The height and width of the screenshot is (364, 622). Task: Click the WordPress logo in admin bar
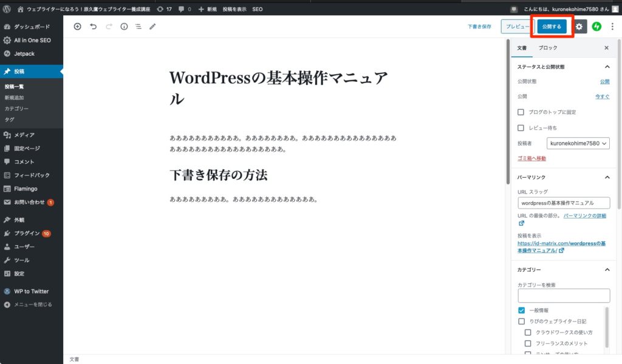click(7, 9)
